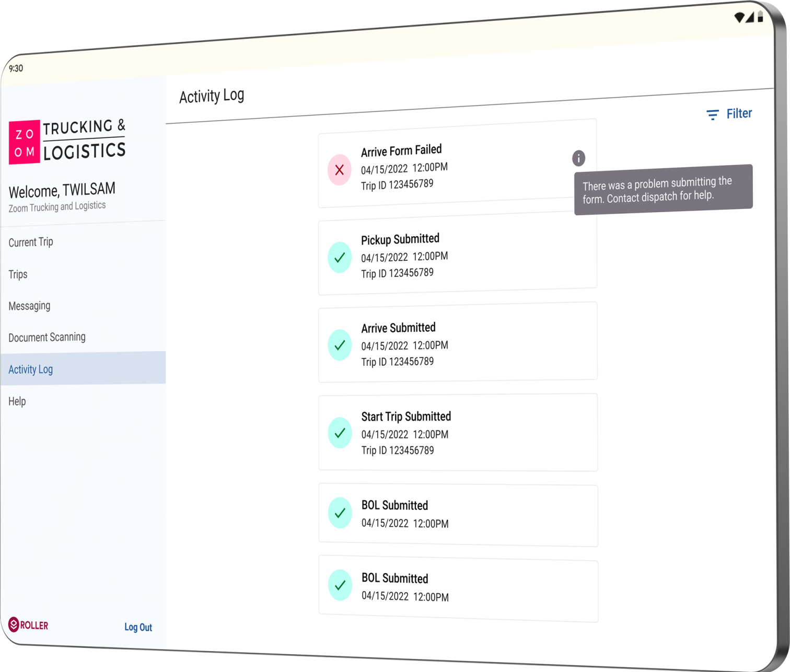
Task: Open Messaging from the sidebar
Action: [30, 306]
